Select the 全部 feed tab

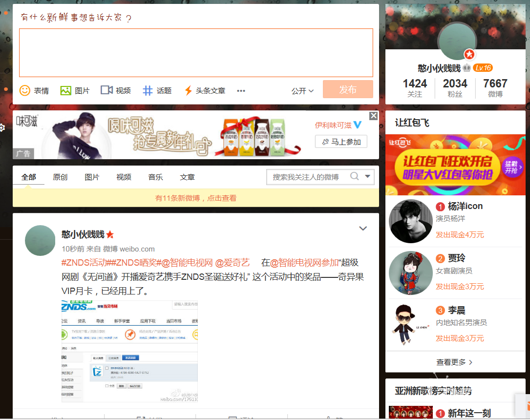coord(29,177)
